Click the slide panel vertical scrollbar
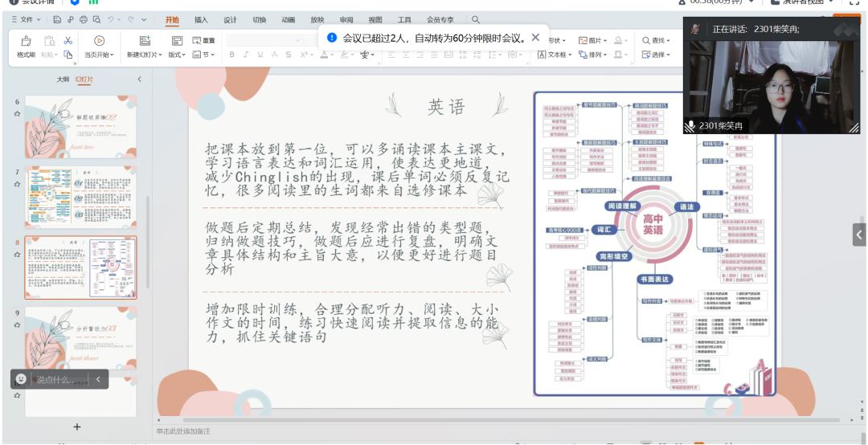 [x=147, y=241]
